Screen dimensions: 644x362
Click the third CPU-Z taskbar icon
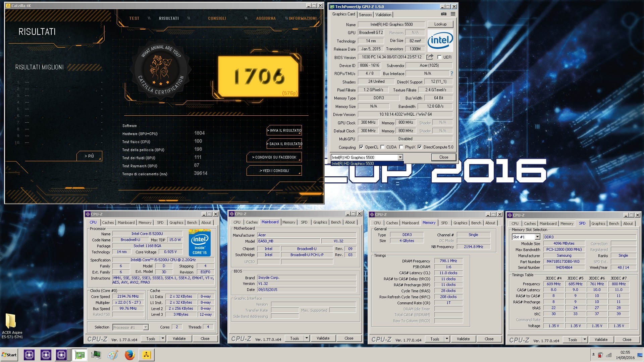(x=62, y=355)
